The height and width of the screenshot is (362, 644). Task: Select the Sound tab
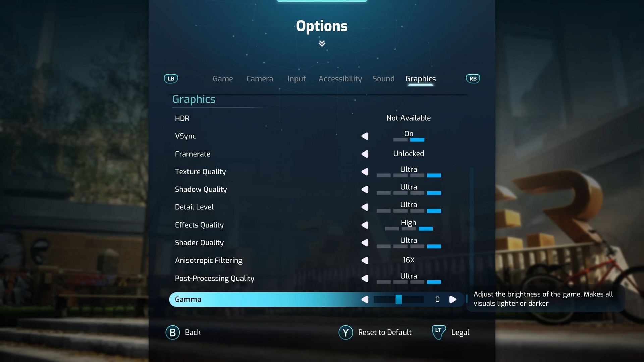(383, 78)
